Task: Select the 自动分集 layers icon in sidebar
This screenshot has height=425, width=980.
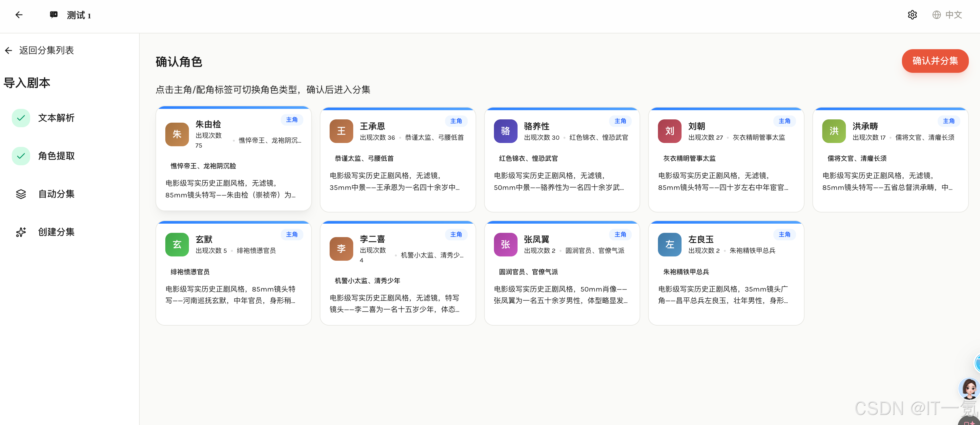Action: 21,194
